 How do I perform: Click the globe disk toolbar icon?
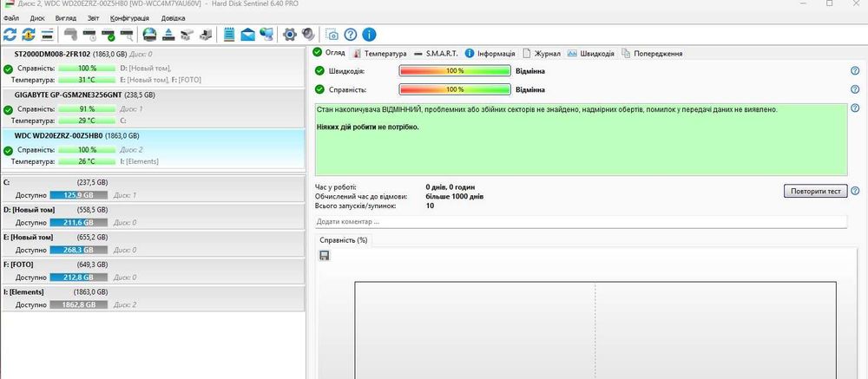[x=149, y=35]
